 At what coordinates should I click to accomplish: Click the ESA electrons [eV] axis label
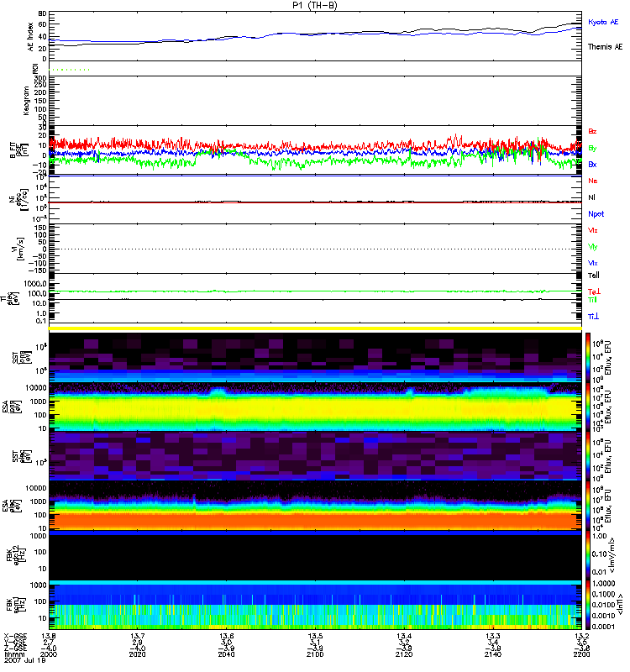pos(12,506)
